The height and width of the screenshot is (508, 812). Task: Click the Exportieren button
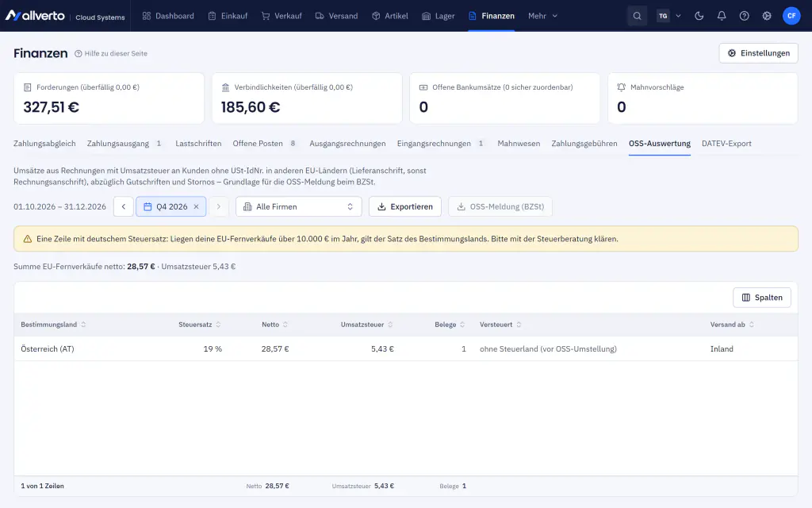(x=405, y=206)
